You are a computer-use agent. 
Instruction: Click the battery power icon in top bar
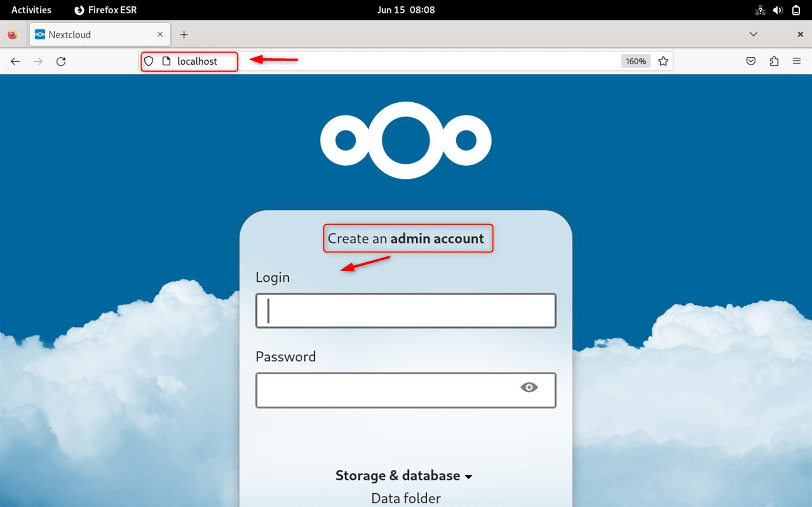796,10
